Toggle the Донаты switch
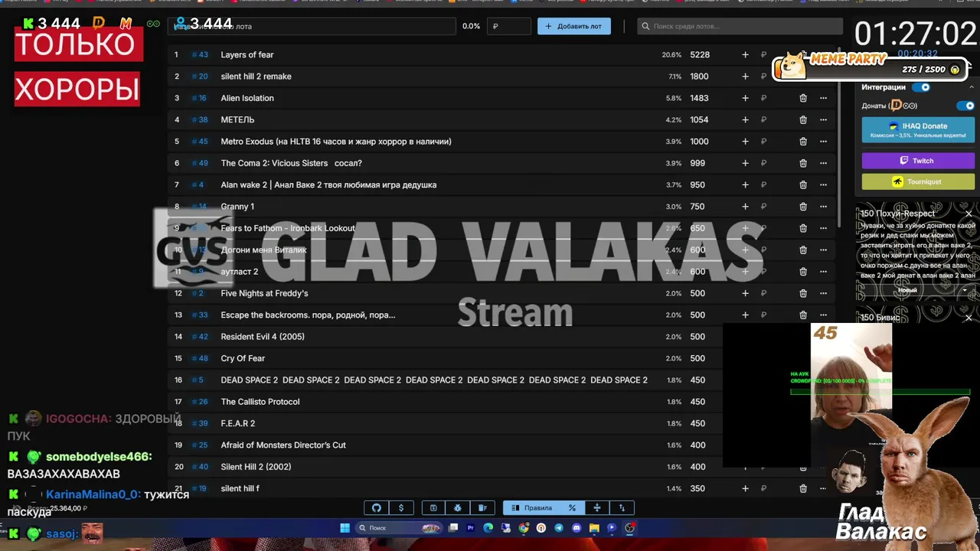 click(966, 106)
